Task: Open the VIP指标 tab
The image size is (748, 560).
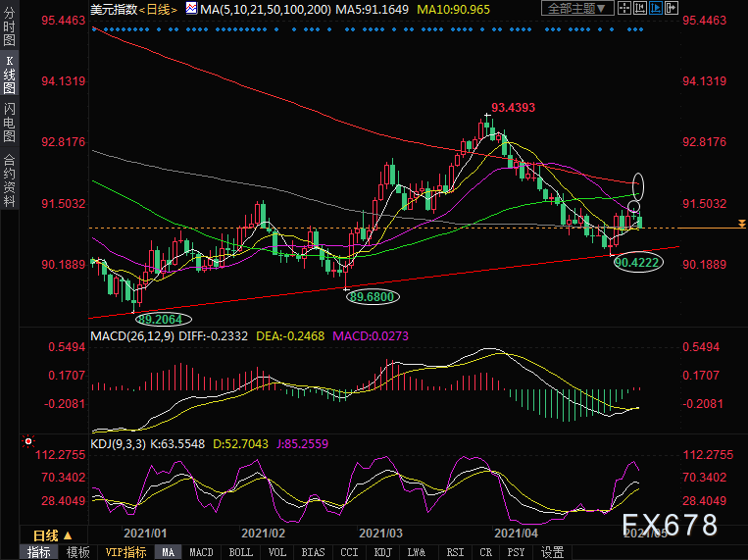Action: click(125, 552)
